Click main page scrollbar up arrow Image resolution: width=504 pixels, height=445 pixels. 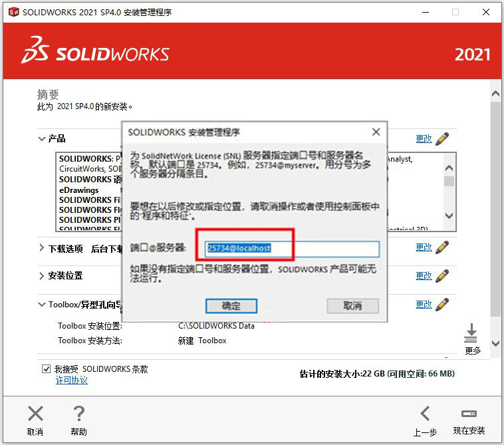coord(495,94)
